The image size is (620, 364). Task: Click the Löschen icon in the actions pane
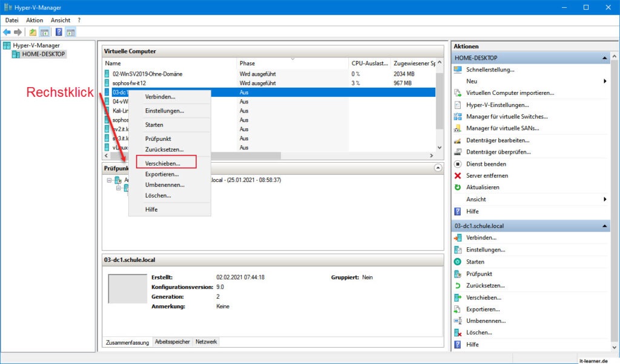[x=458, y=333]
